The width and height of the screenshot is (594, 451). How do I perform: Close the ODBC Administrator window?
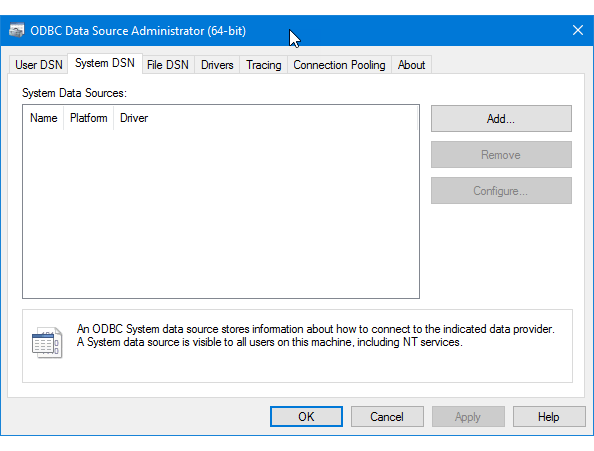578,30
